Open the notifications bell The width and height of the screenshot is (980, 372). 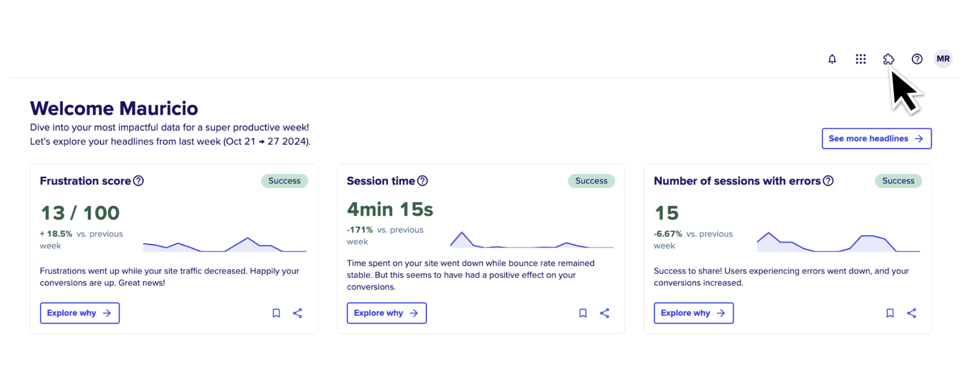[x=832, y=59]
